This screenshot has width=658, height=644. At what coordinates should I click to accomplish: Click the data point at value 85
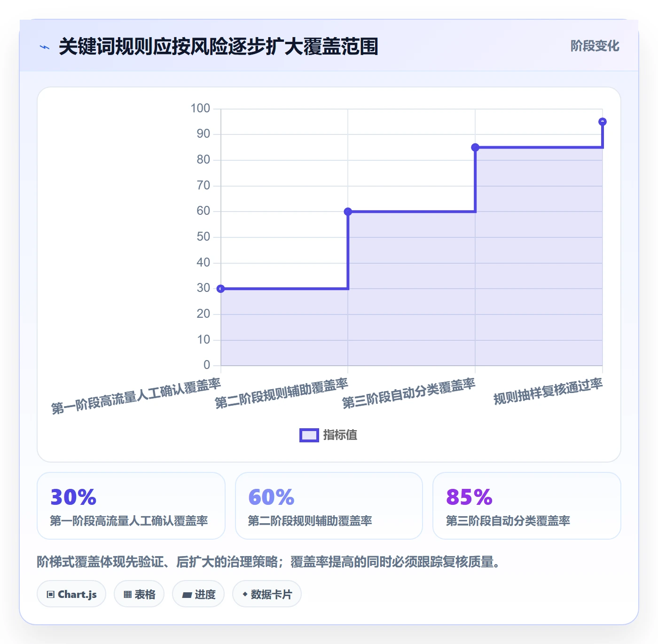(x=475, y=148)
